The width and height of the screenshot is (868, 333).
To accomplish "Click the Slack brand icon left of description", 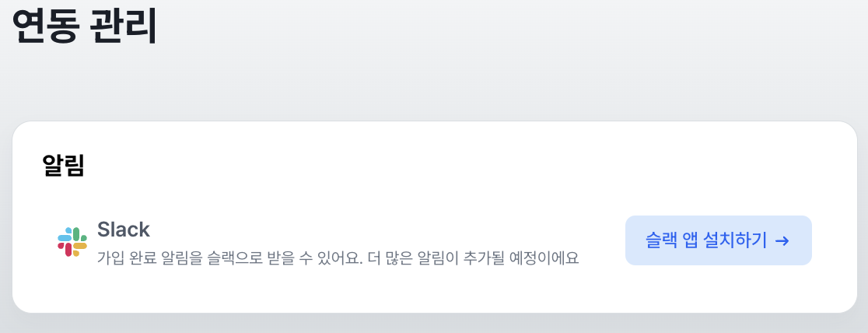I will pos(72,241).
